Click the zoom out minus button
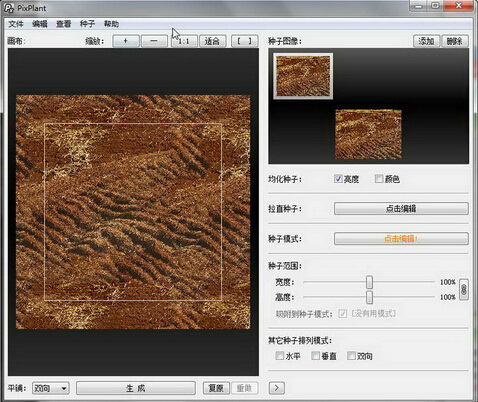Screen dimensions: 478x402 pyautogui.click(x=154, y=41)
